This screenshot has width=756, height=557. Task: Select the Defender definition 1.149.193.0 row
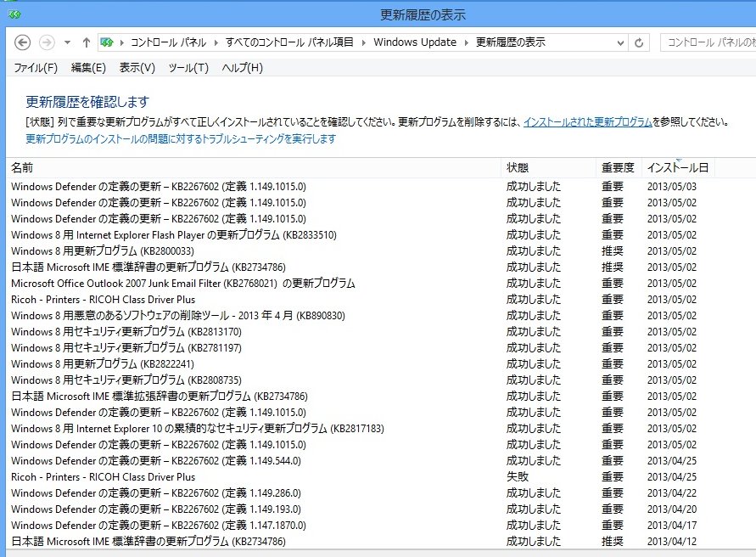[361, 509]
